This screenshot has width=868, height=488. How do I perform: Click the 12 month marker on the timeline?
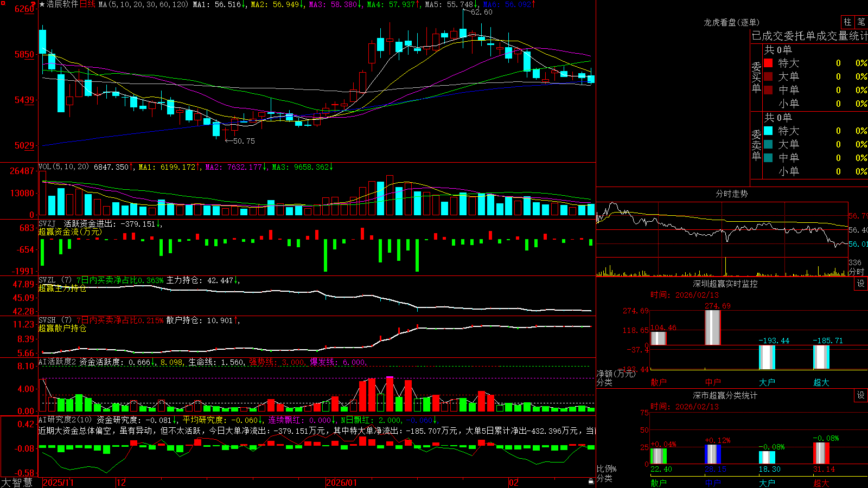click(x=122, y=483)
